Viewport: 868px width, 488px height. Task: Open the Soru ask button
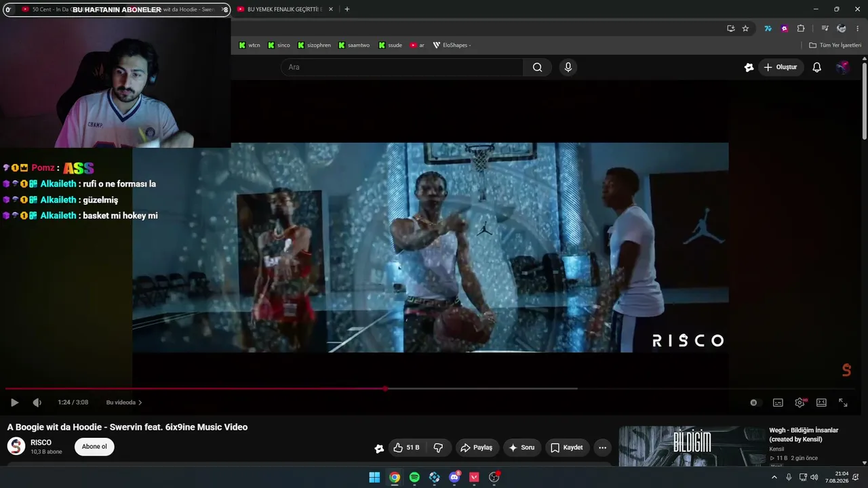[x=522, y=447]
